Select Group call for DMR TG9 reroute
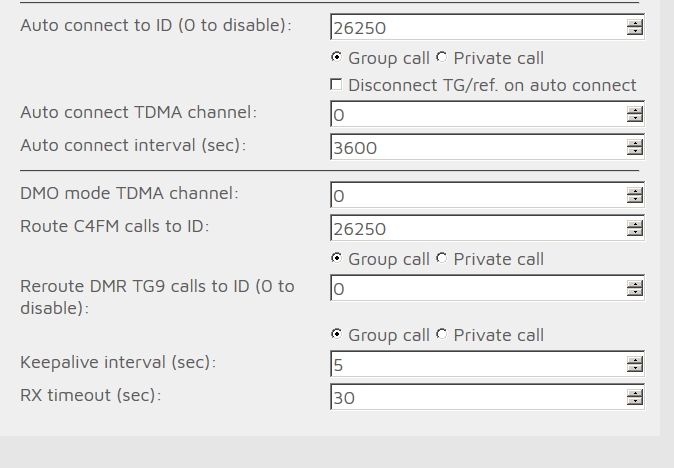 [x=336, y=334]
